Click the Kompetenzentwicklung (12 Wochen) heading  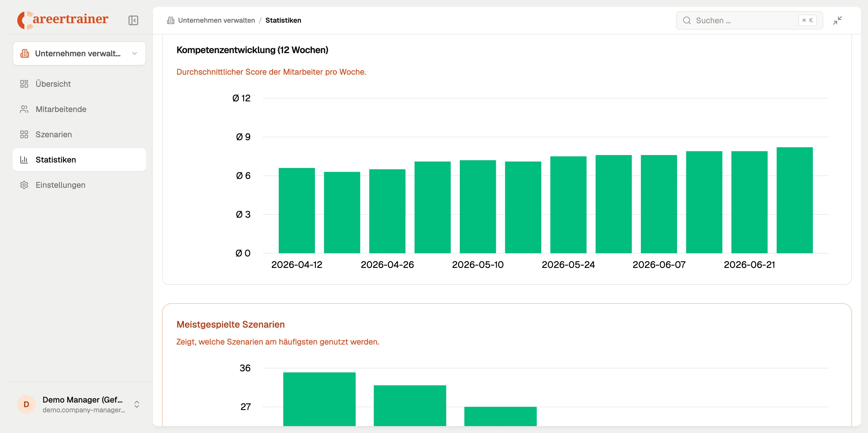point(252,50)
